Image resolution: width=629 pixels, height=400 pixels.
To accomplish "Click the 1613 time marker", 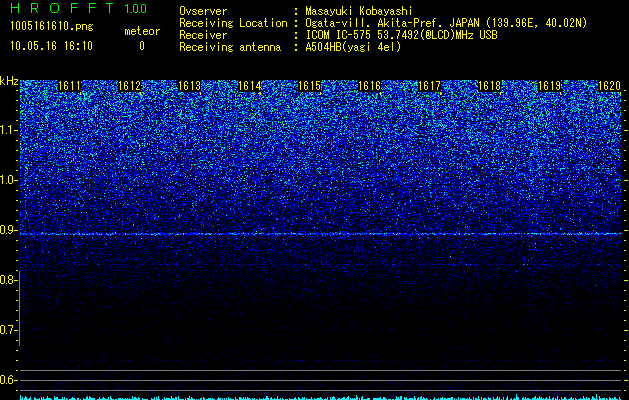I will (x=189, y=86).
